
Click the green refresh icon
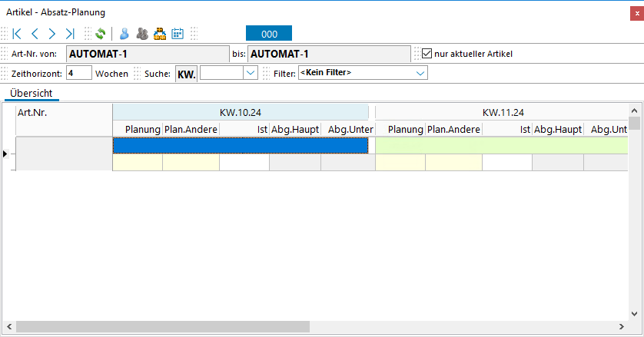click(x=100, y=34)
